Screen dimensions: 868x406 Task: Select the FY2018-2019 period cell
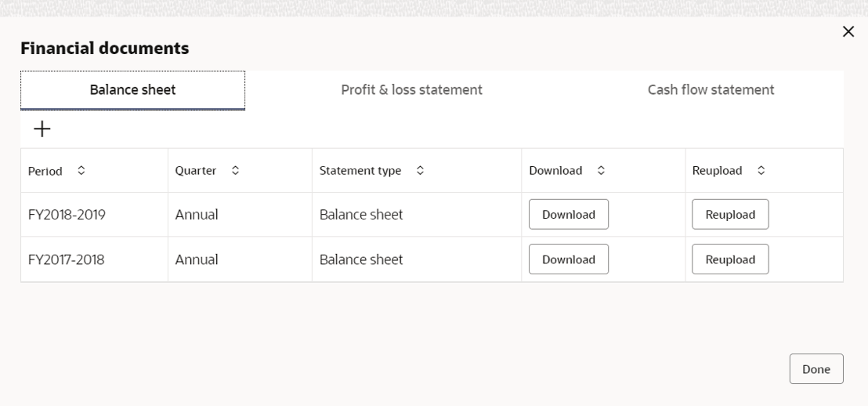pyautogui.click(x=67, y=215)
